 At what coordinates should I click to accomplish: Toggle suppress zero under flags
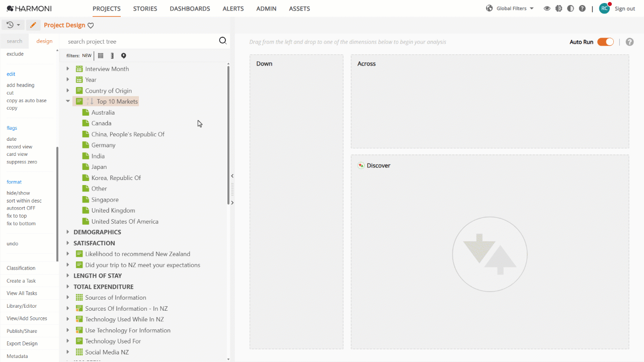pos(22,162)
